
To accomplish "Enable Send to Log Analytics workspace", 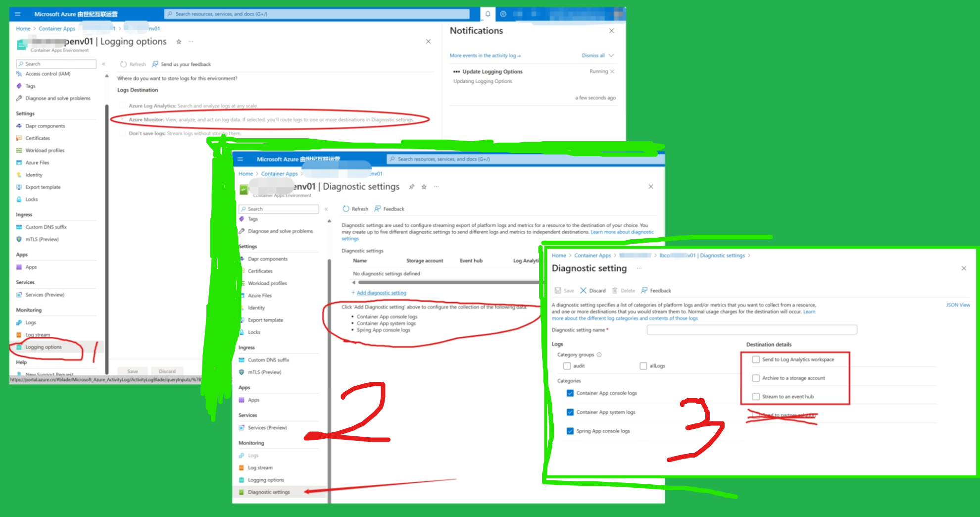I will pyautogui.click(x=756, y=360).
